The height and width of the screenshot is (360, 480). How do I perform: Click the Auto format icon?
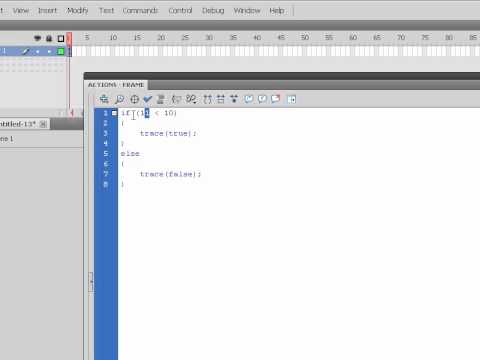[x=161, y=99]
